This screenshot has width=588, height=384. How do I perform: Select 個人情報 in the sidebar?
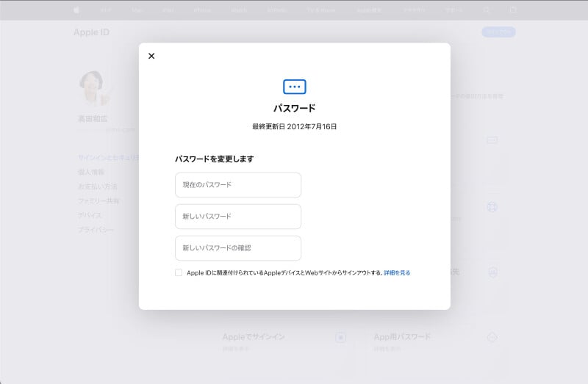tap(91, 172)
